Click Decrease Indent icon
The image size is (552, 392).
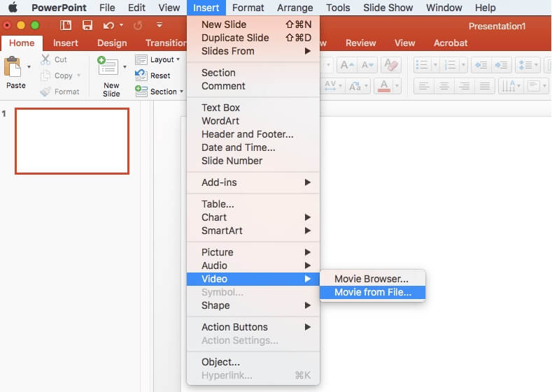(x=481, y=65)
